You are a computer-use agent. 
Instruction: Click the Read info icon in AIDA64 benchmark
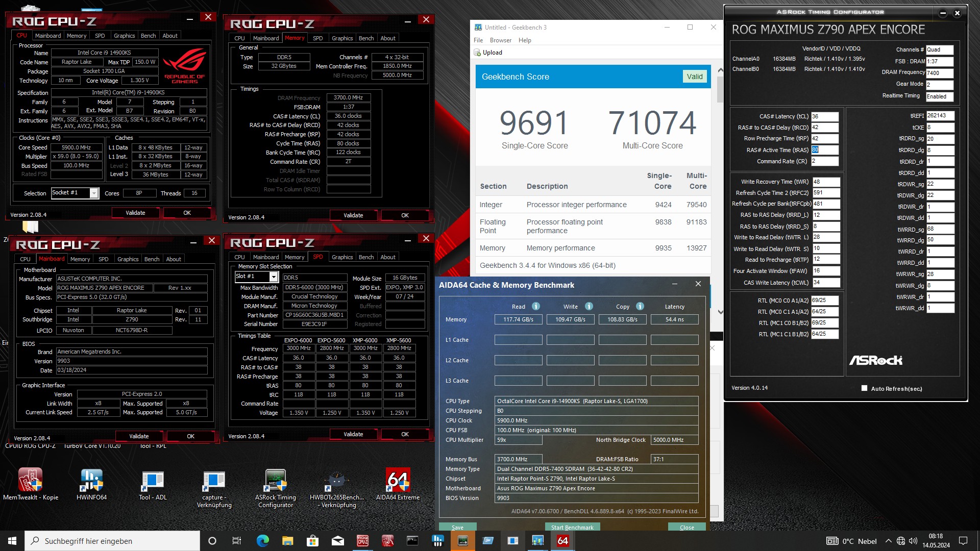536,306
